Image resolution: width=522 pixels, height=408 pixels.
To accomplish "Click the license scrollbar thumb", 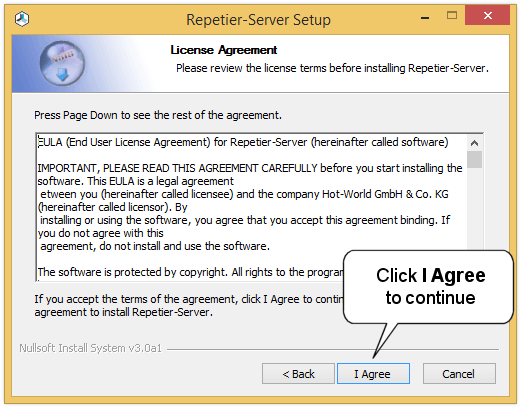I will point(474,160).
